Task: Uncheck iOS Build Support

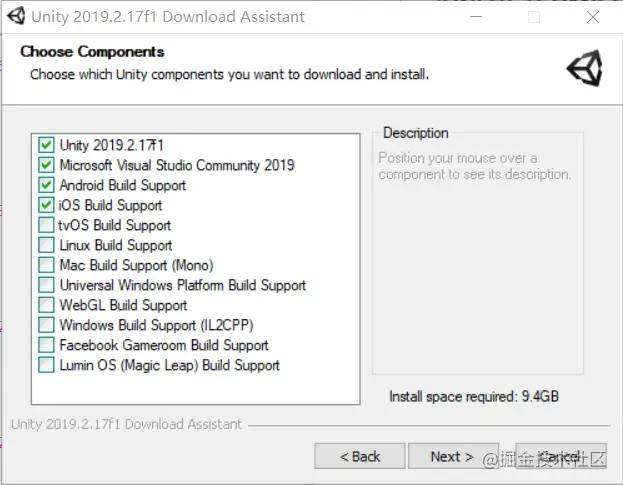Action: pyautogui.click(x=47, y=205)
